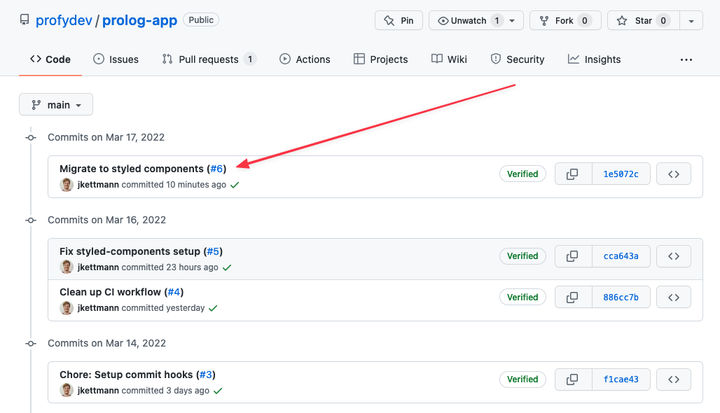This screenshot has width=720, height=413.
Task: Pin the repository
Action: [x=399, y=21]
